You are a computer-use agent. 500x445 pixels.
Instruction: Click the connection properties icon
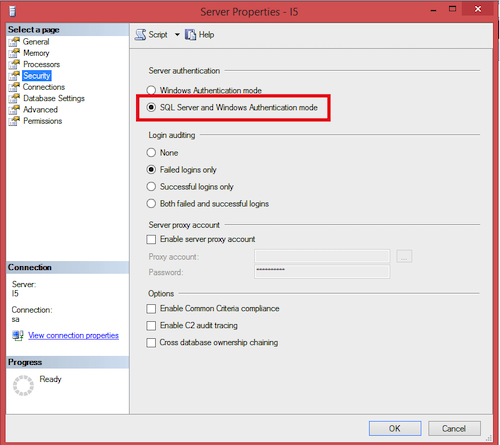tap(18, 335)
